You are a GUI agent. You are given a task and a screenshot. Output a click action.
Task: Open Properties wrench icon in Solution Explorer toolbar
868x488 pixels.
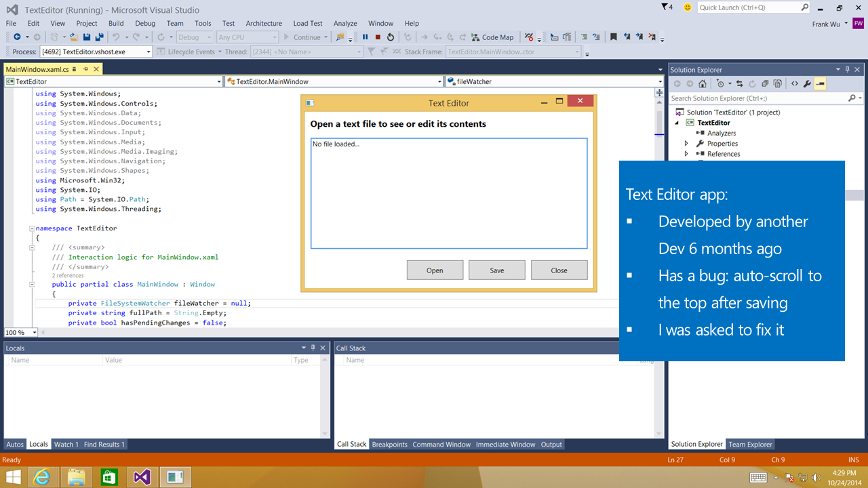coord(807,84)
